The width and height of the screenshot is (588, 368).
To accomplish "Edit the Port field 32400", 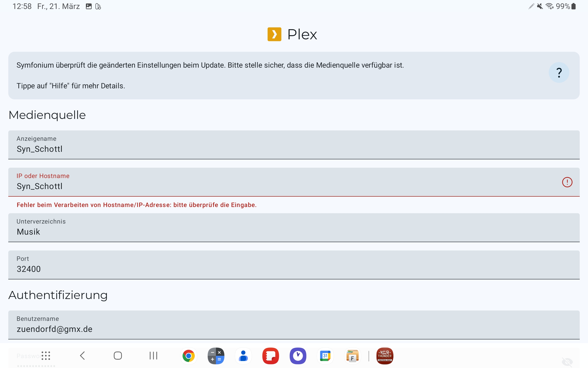I will [x=294, y=265].
